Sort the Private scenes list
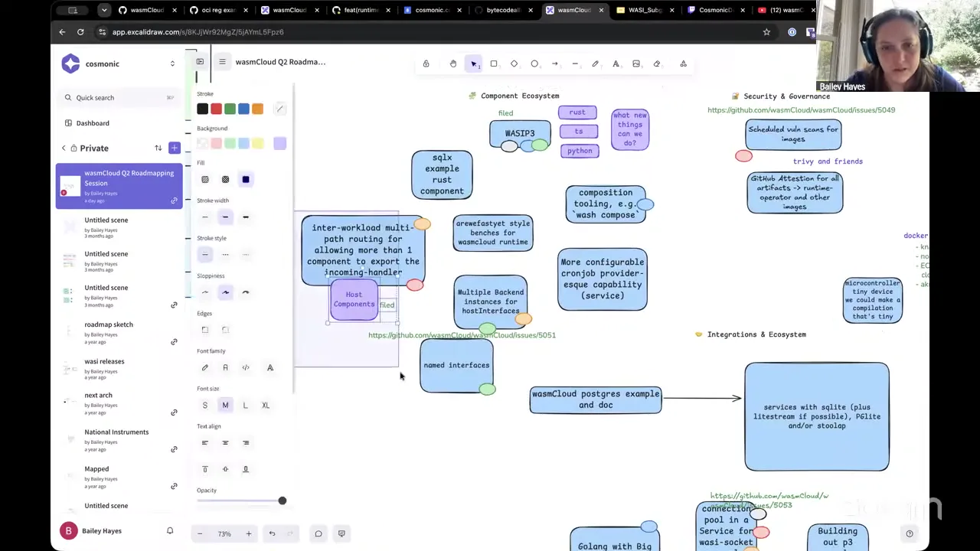 (x=158, y=148)
